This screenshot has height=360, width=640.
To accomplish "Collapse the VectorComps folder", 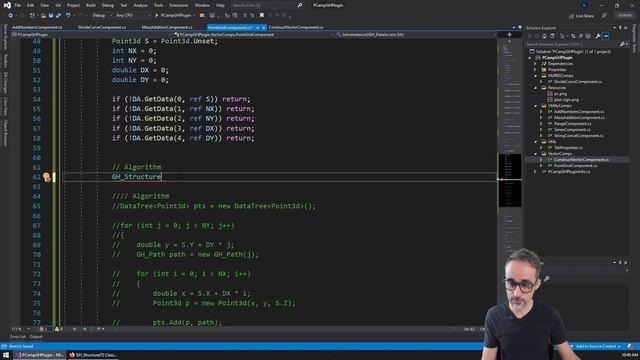I will point(535,154).
